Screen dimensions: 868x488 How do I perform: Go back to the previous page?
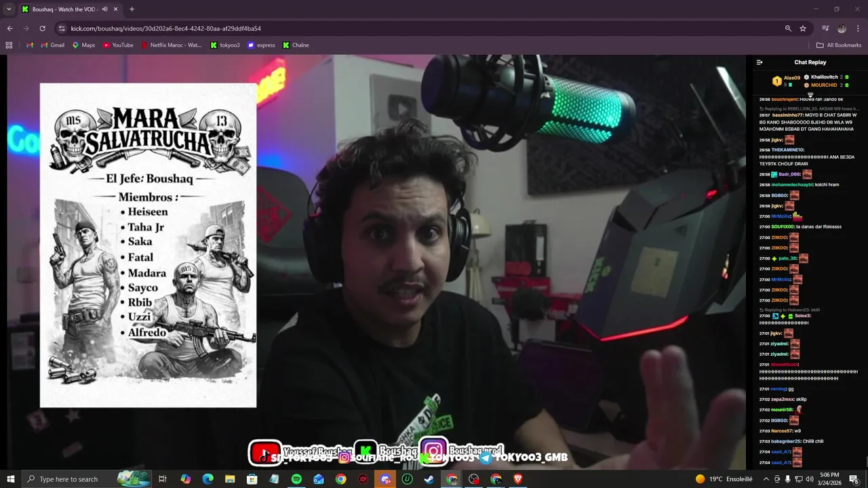click(x=9, y=28)
